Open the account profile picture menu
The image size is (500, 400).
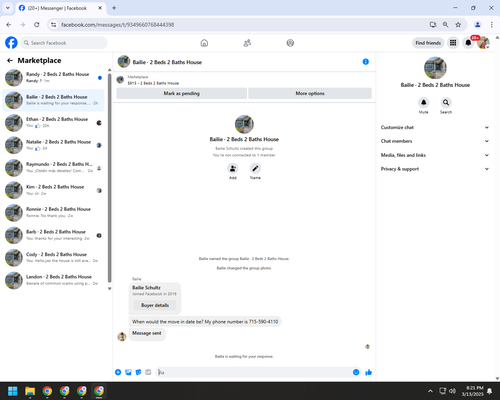483,43
